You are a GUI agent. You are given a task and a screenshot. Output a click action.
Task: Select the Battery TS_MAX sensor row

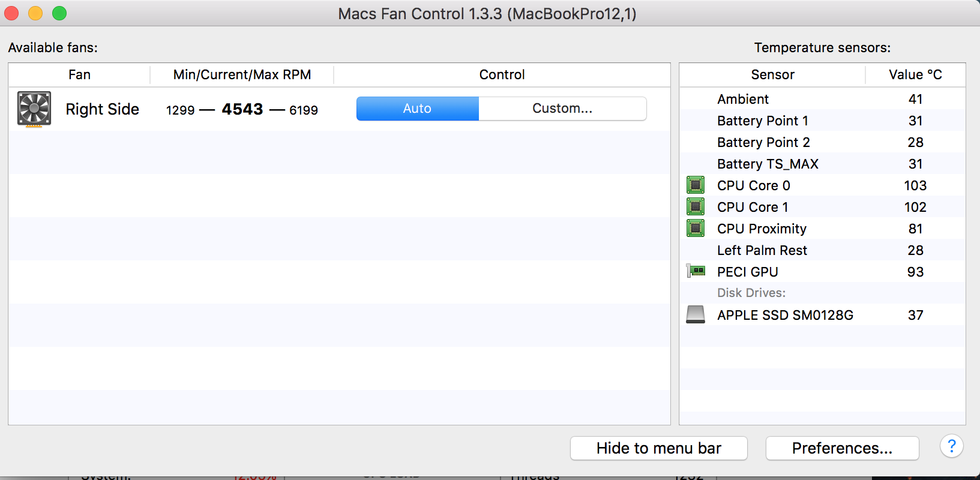coord(823,164)
